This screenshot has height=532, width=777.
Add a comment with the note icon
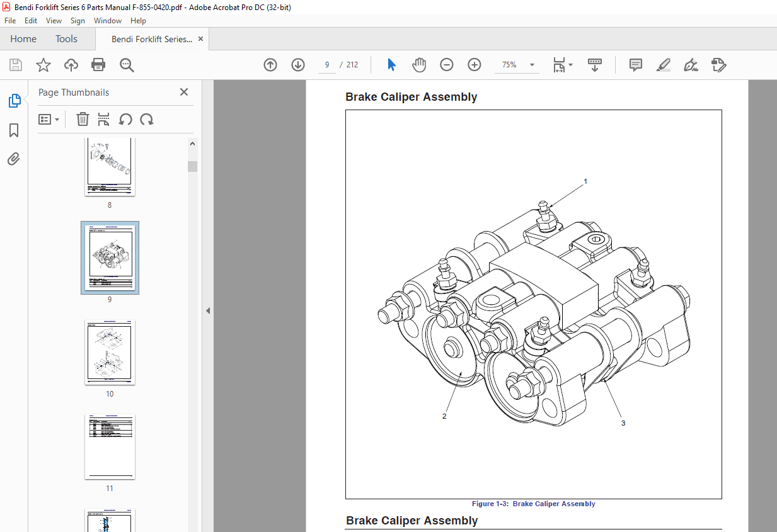tap(636, 65)
